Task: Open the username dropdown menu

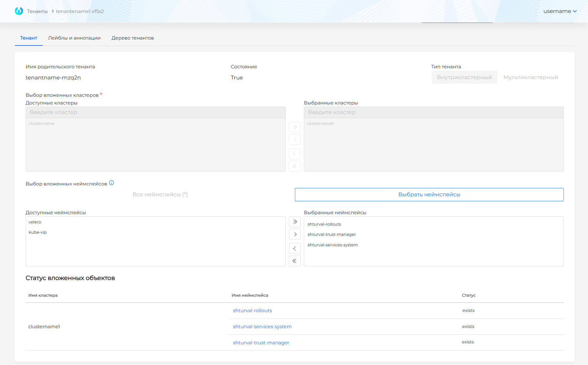Action: 560,11
